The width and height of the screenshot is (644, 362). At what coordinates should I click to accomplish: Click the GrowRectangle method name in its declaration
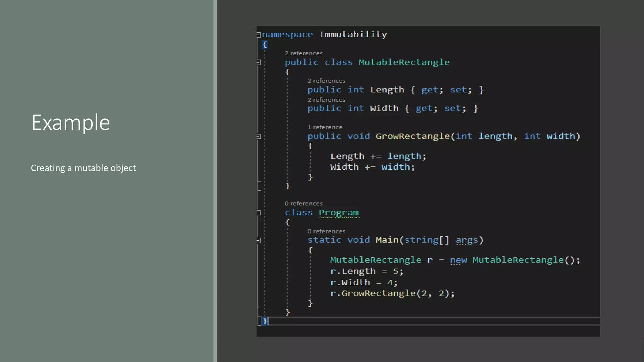coord(413,136)
